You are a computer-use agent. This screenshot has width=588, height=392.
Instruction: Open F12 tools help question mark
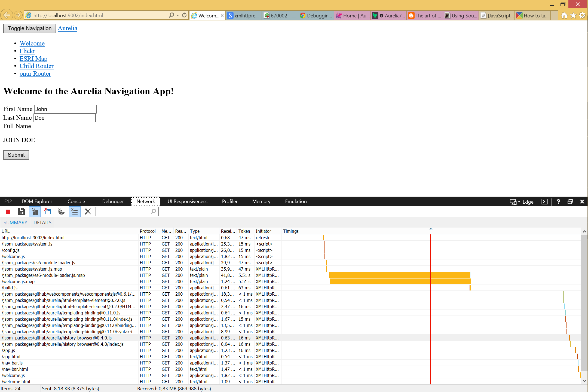(558, 202)
